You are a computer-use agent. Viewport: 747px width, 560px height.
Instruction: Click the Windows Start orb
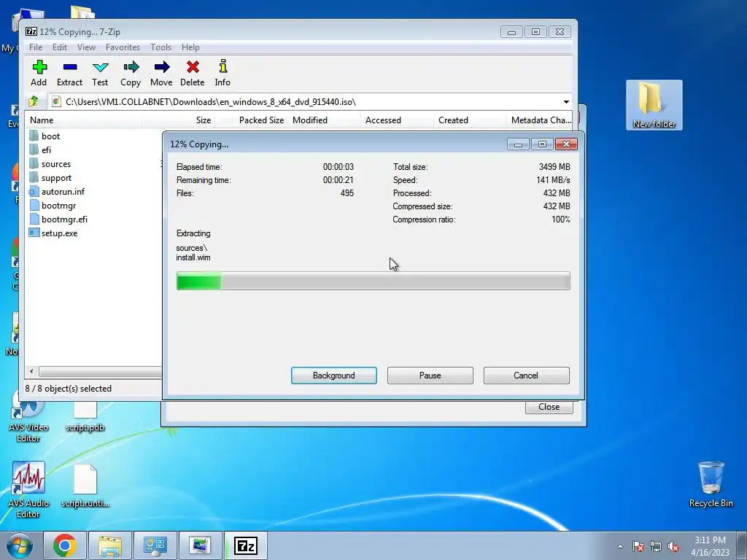point(20,545)
